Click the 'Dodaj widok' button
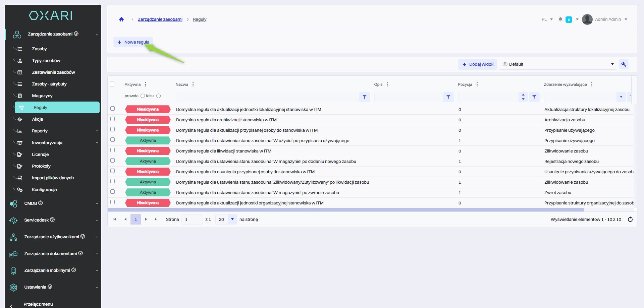Viewport: 644px width, 308px height. point(478,64)
